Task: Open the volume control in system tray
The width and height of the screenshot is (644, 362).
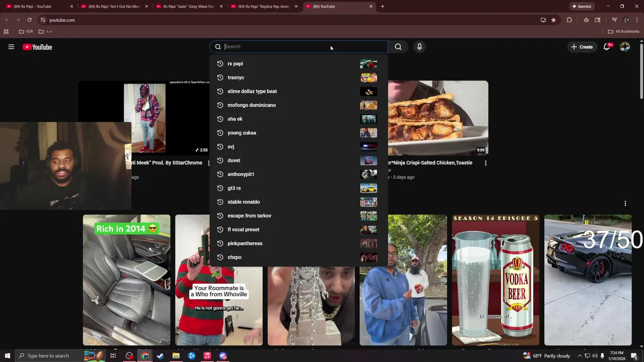Action: [594, 356]
